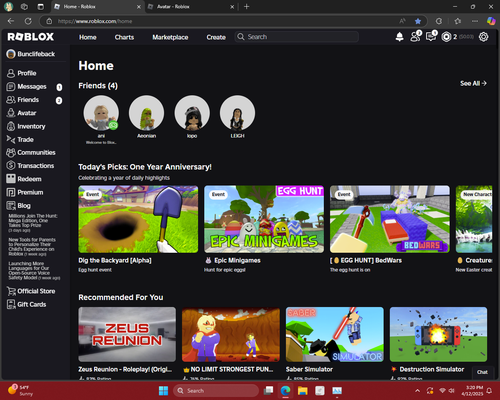
Task: Open blog post Launching More Languages
Action: (x=34, y=271)
